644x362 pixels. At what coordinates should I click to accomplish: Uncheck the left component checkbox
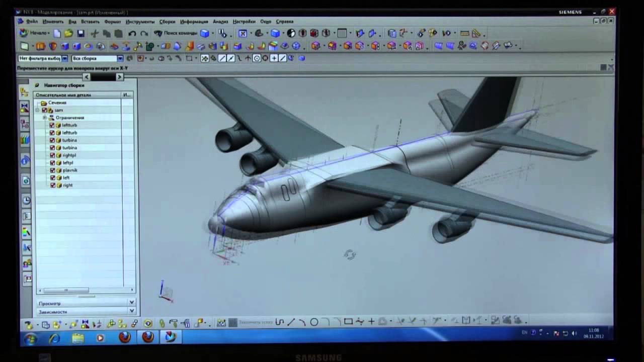52,178
